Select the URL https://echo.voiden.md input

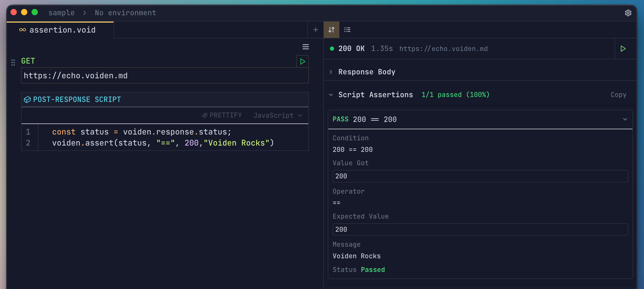[165, 75]
